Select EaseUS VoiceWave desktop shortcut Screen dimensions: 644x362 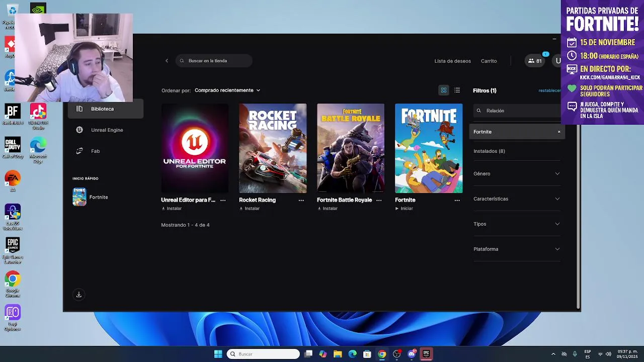click(13, 217)
